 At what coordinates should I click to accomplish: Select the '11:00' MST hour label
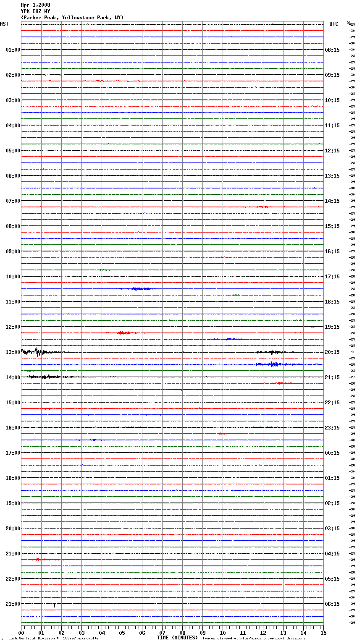coord(13,302)
